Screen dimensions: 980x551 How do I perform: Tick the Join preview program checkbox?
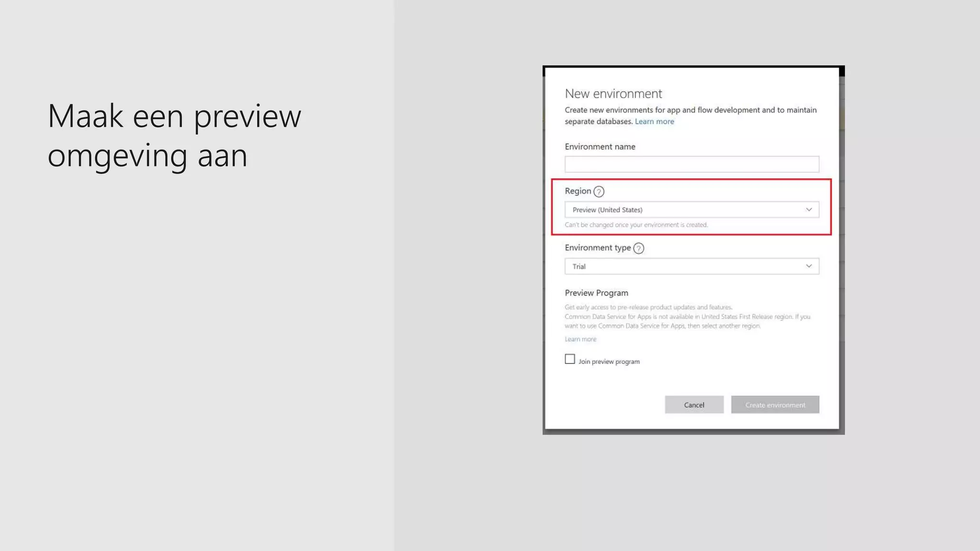click(569, 359)
